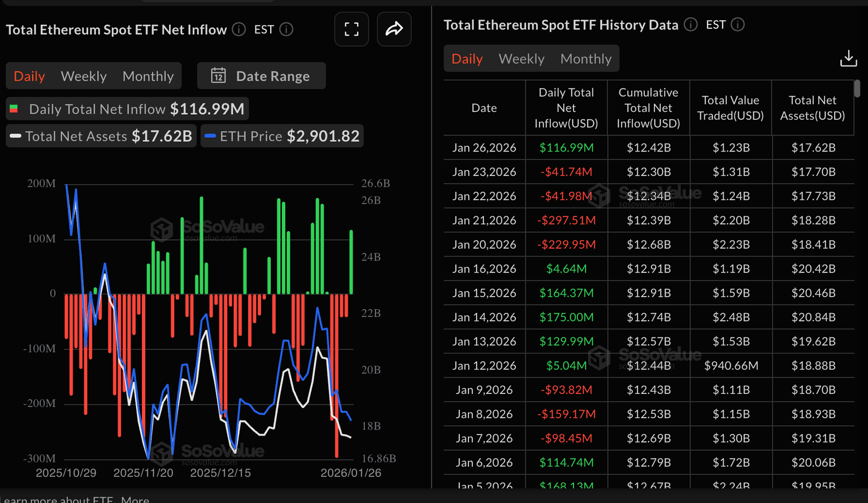Image resolution: width=868 pixels, height=503 pixels.
Task: Select Daily tab in history table
Action: 467,59
